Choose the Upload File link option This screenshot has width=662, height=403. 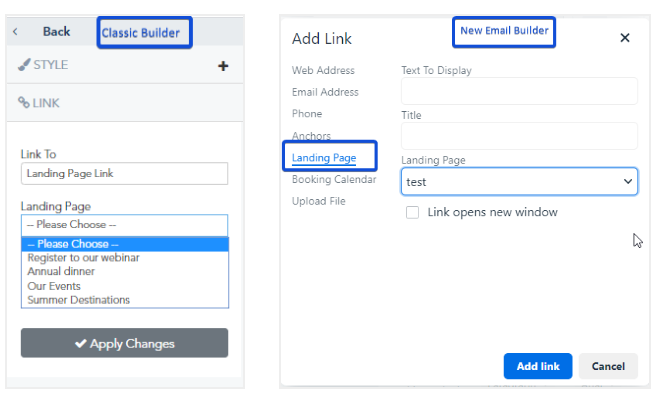(x=319, y=201)
